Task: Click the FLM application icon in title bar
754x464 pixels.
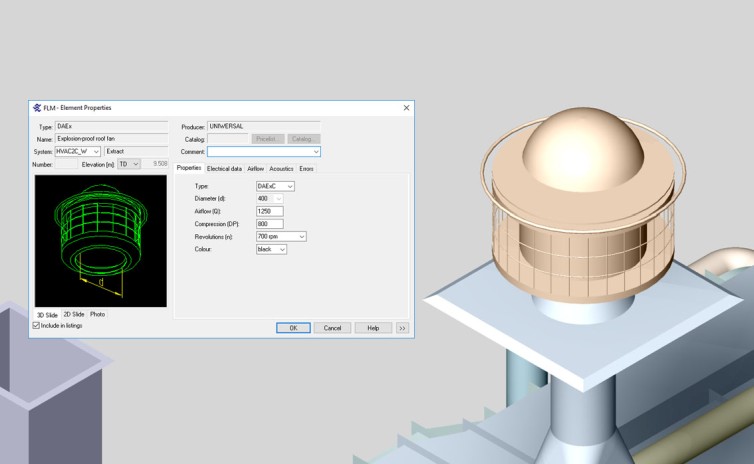Action: [x=37, y=107]
